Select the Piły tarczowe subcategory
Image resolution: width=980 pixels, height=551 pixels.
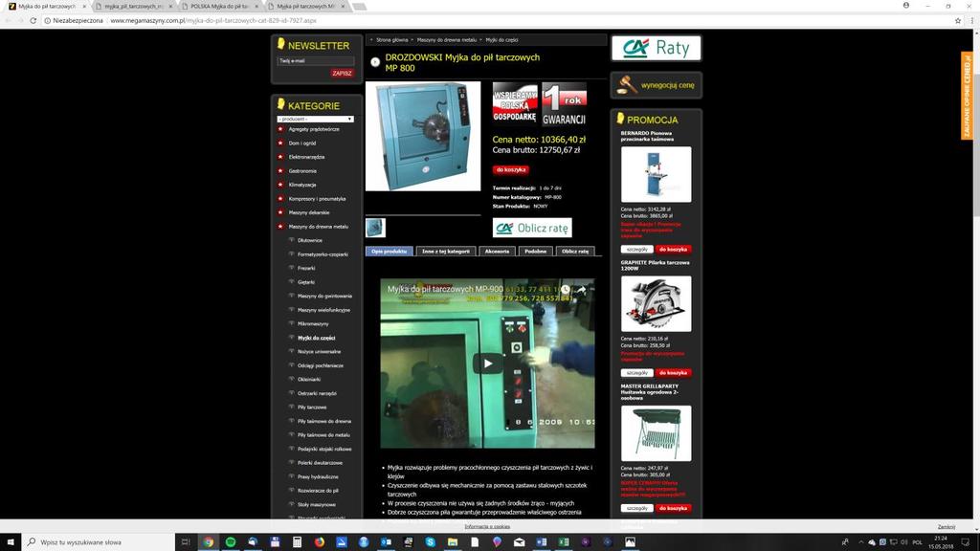(x=312, y=408)
